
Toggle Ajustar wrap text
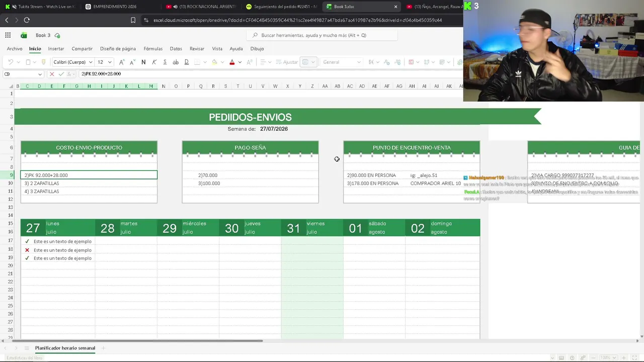(287, 62)
